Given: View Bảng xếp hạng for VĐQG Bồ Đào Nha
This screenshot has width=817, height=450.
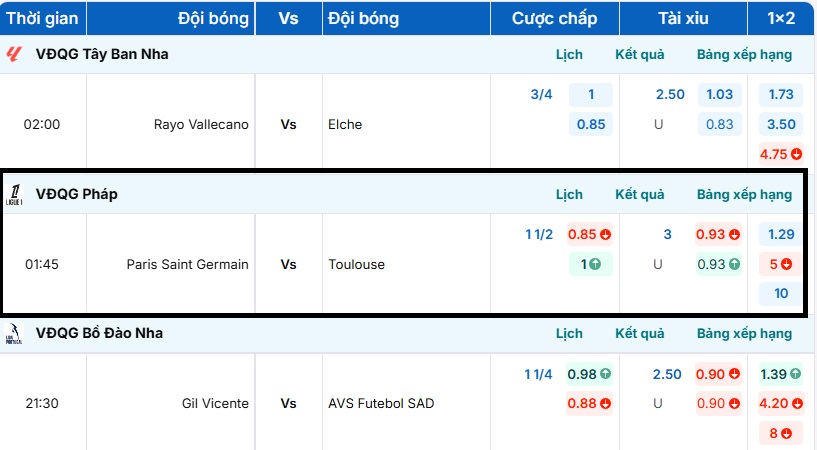Looking at the screenshot, I should click(x=744, y=333).
